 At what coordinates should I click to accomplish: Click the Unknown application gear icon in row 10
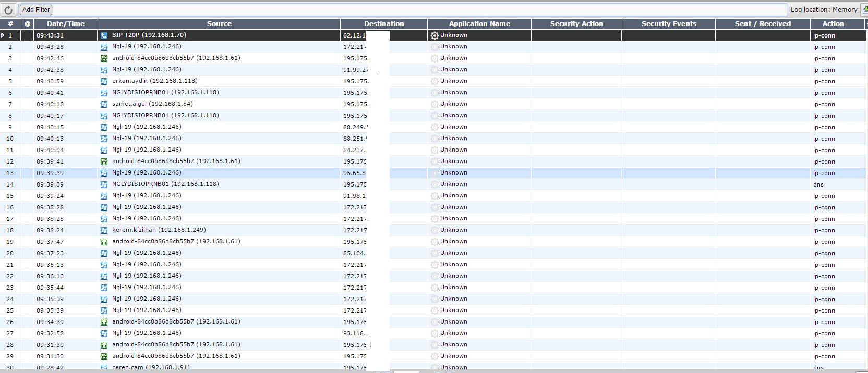click(x=435, y=139)
